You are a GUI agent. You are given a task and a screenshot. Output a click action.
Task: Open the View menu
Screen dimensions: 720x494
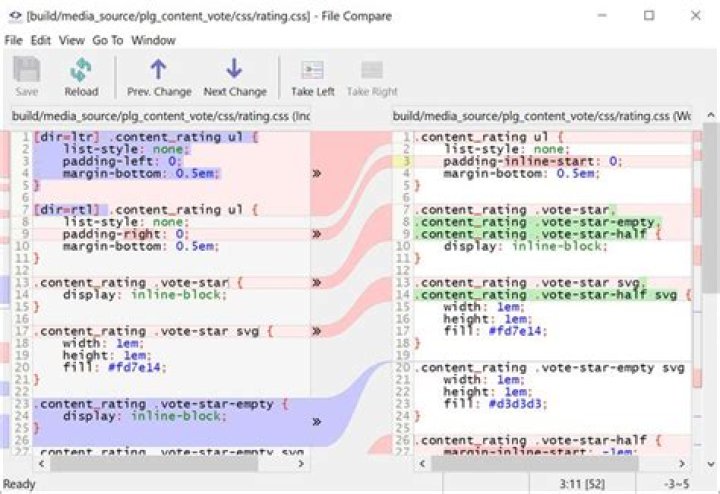coord(71,40)
